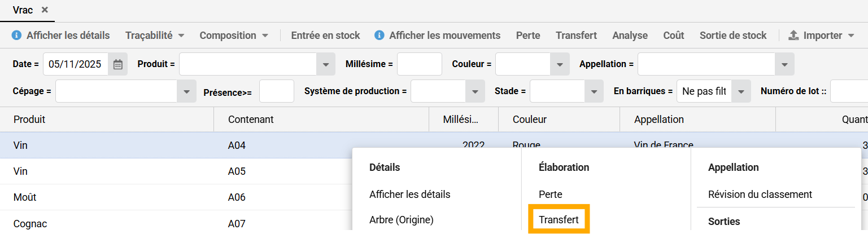This screenshot has height=234, width=868.
Task: Click Sortie de stock toolbar button
Action: pos(732,36)
